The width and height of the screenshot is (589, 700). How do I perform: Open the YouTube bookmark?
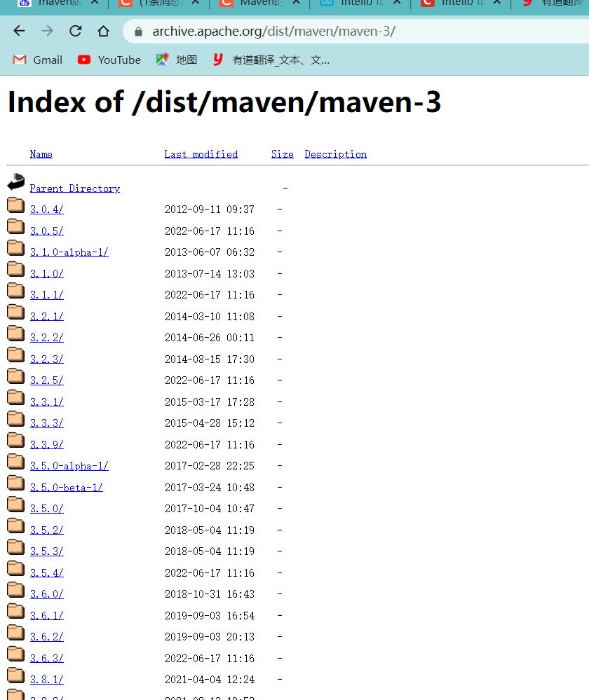point(109,60)
